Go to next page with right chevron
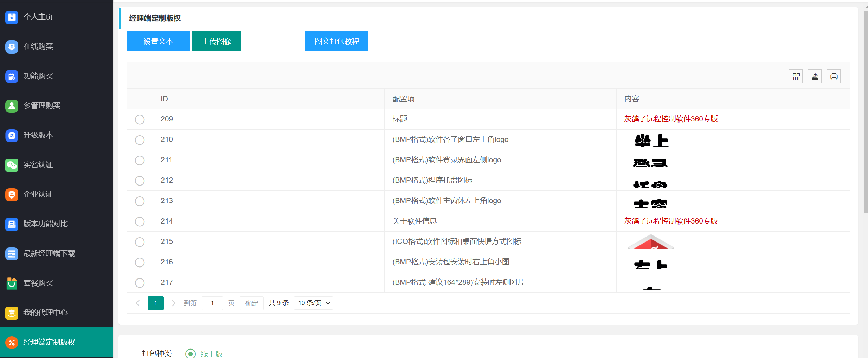 [x=173, y=303]
